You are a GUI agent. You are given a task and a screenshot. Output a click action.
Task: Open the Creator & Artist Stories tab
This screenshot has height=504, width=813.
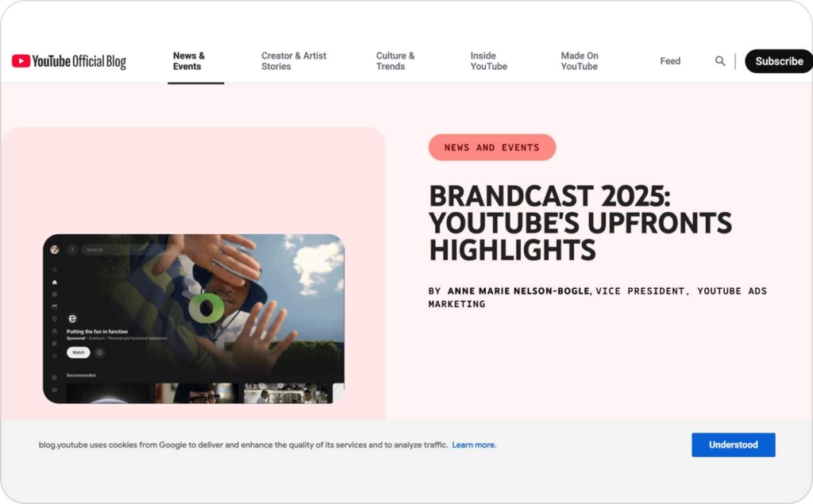point(294,60)
